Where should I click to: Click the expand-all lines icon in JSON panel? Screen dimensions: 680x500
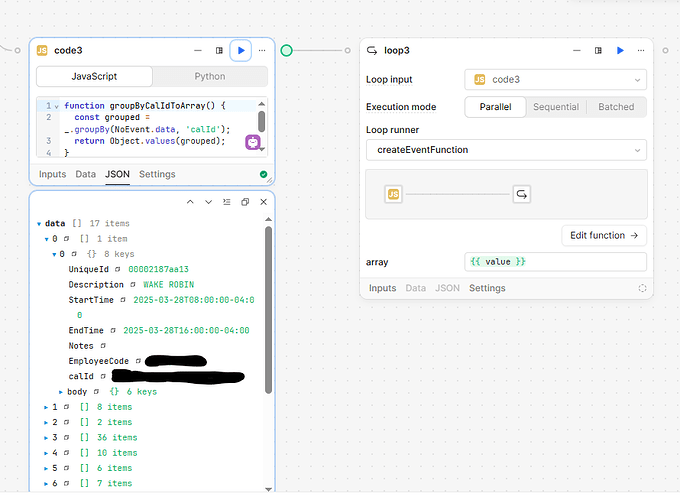click(x=227, y=202)
